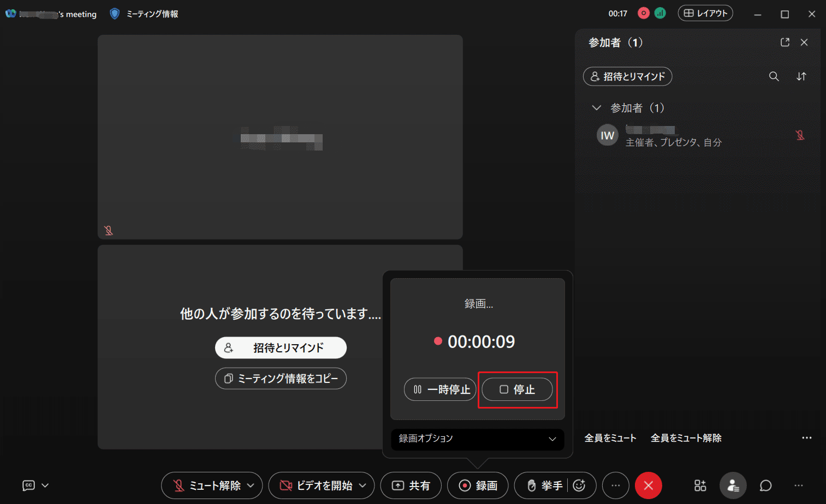Screen dimensions: 826x504
Task: Raise hand with 挙手 button
Action: (x=545, y=485)
